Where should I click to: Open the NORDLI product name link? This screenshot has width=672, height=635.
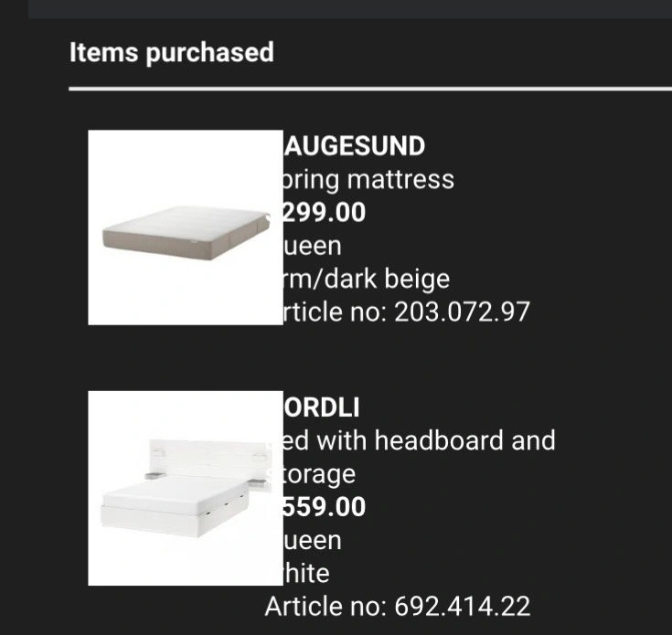322,407
